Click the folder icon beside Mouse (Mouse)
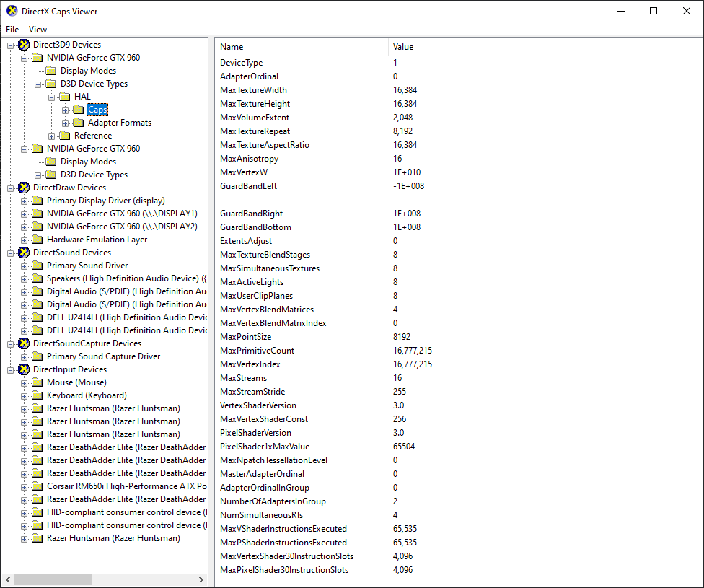This screenshot has height=588, width=704. tap(38, 382)
